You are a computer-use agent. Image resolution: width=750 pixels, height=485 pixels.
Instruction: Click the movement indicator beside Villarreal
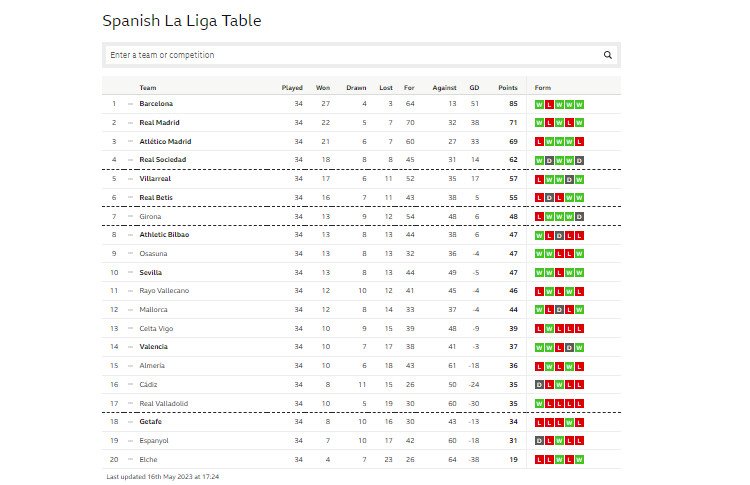pos(130,179)
